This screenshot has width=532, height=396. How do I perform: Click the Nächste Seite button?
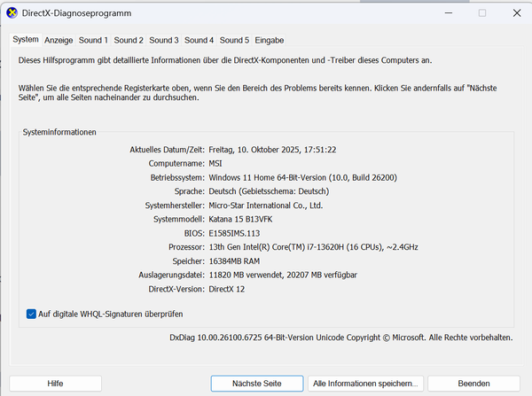coord(256,383)
